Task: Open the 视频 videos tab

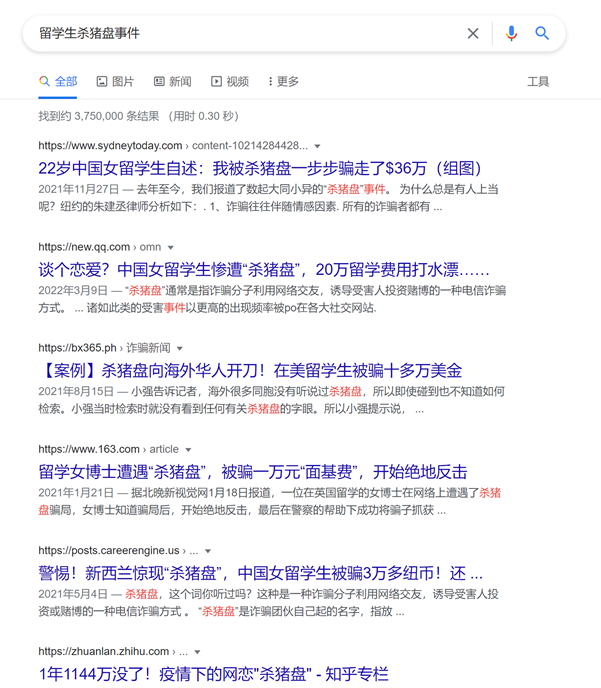Action: pyautogui.click(x=229, y=81)
